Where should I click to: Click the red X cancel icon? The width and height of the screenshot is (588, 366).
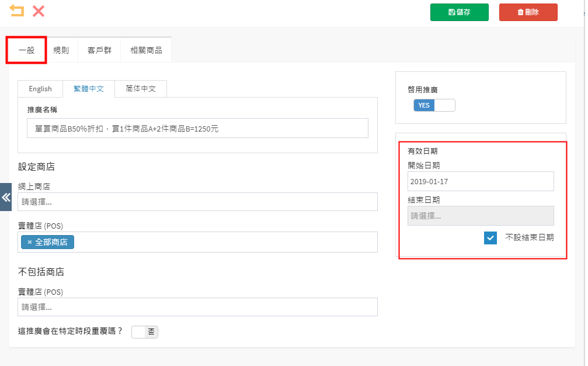pyautogui.click(x=39, y=11)
